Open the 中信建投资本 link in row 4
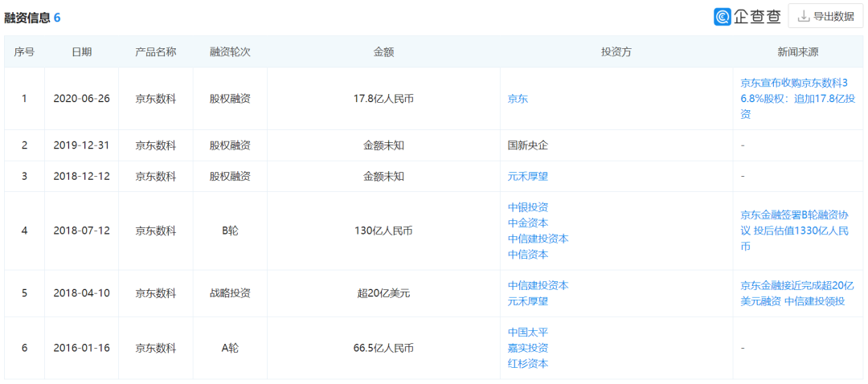Image resolution: width=868 pixels, height=384 pixels. click(538, 239)
